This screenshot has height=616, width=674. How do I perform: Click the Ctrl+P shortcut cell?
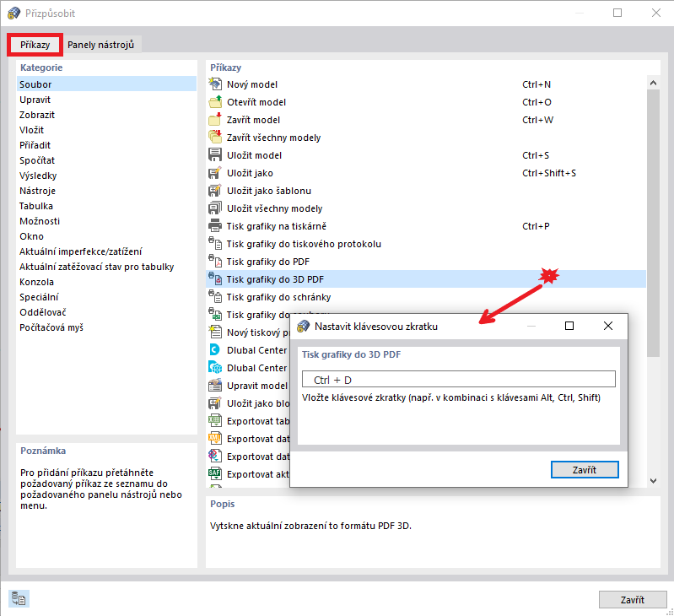click(x=536, y=225)
